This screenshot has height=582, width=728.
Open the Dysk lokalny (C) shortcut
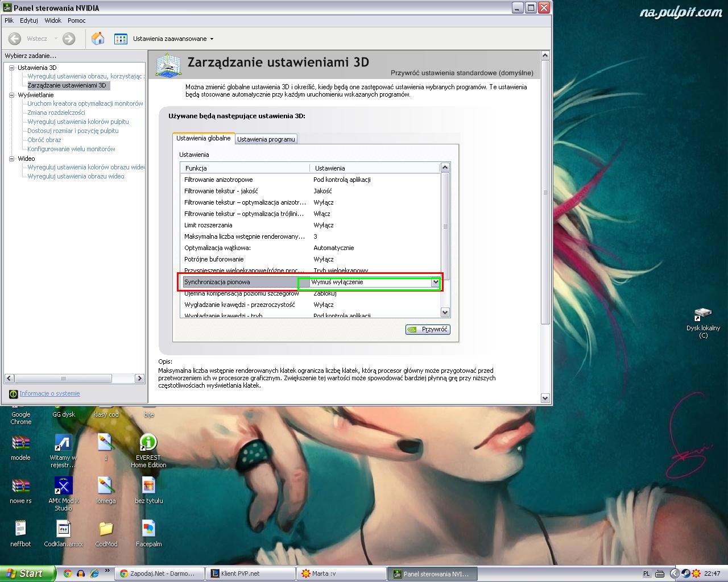[x=703, y=314]
